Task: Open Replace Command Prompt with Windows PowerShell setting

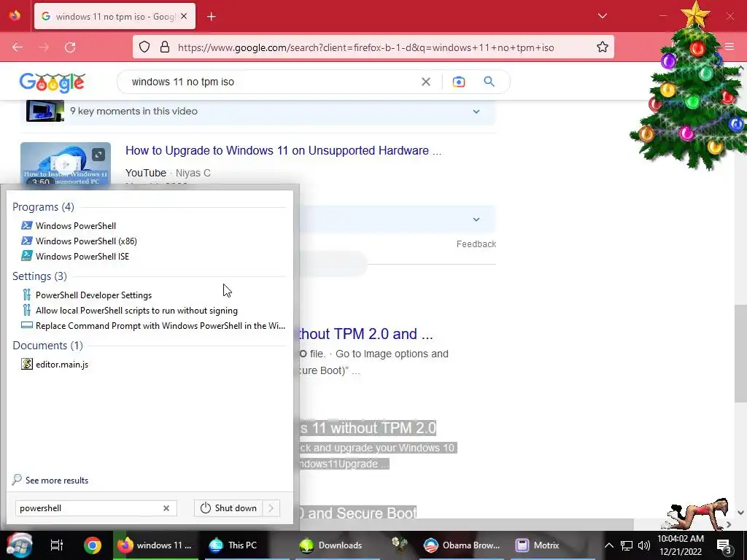Action: [153, 326]
